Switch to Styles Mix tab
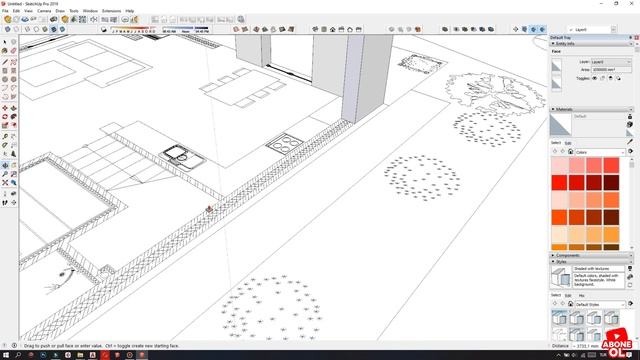 coord(582,295)
